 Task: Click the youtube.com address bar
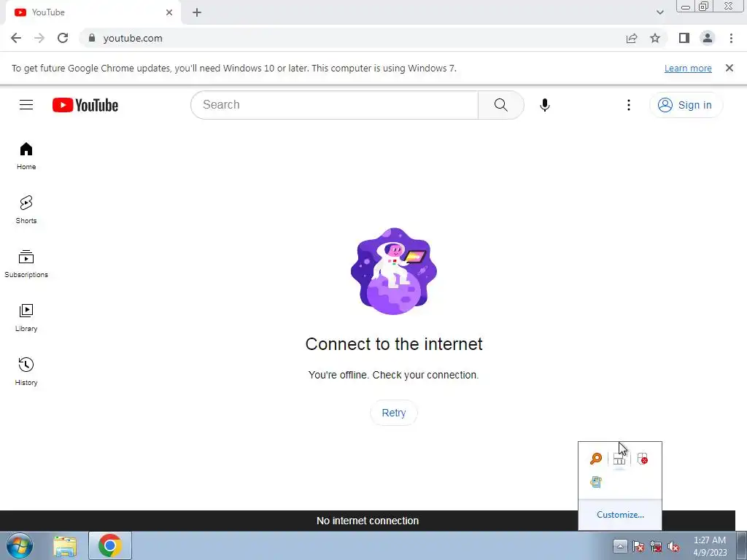click(x=352, y=38)
